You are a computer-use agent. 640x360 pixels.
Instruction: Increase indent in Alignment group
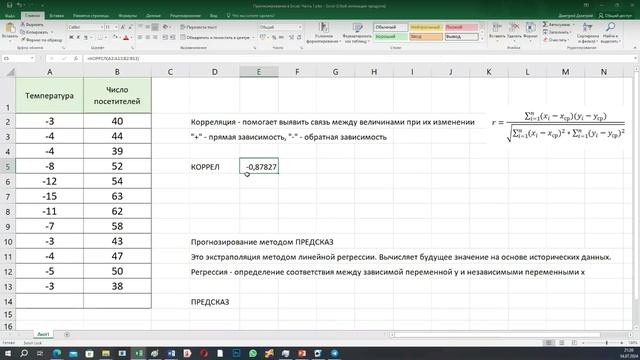point(172,37)
